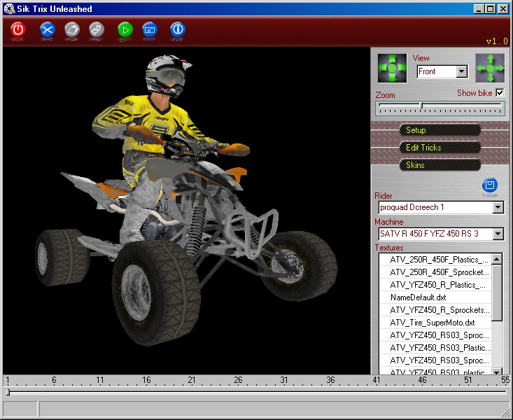This screenshot has height=420, width=513.
Task: Maximize the Sik Trix Unleashed window
Action: point(491,9)
